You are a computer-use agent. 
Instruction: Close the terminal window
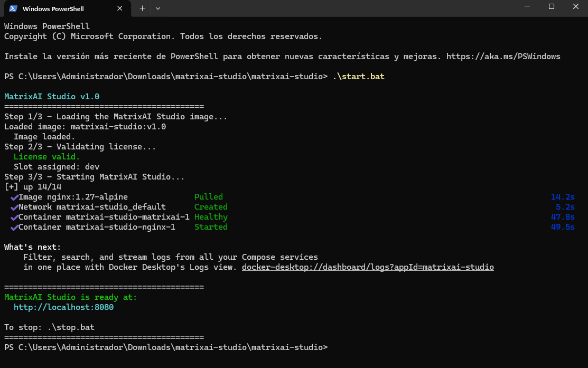tap(576, 6)
